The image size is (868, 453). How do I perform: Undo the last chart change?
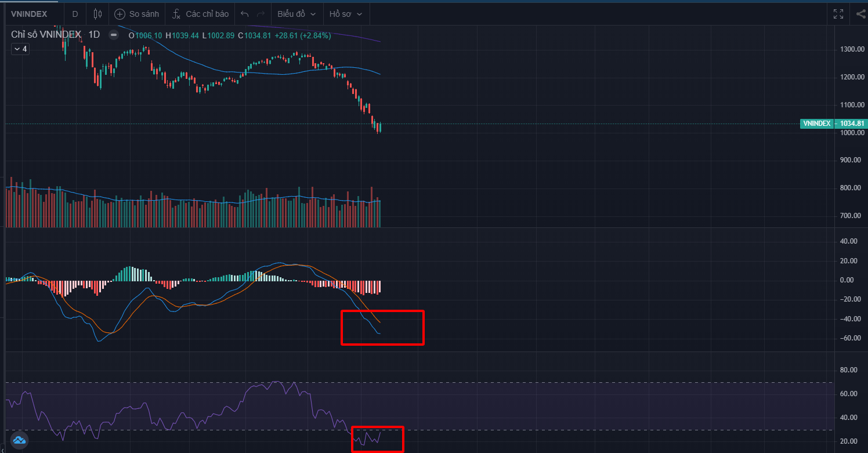pyautogui.click(x=245, y=13)
